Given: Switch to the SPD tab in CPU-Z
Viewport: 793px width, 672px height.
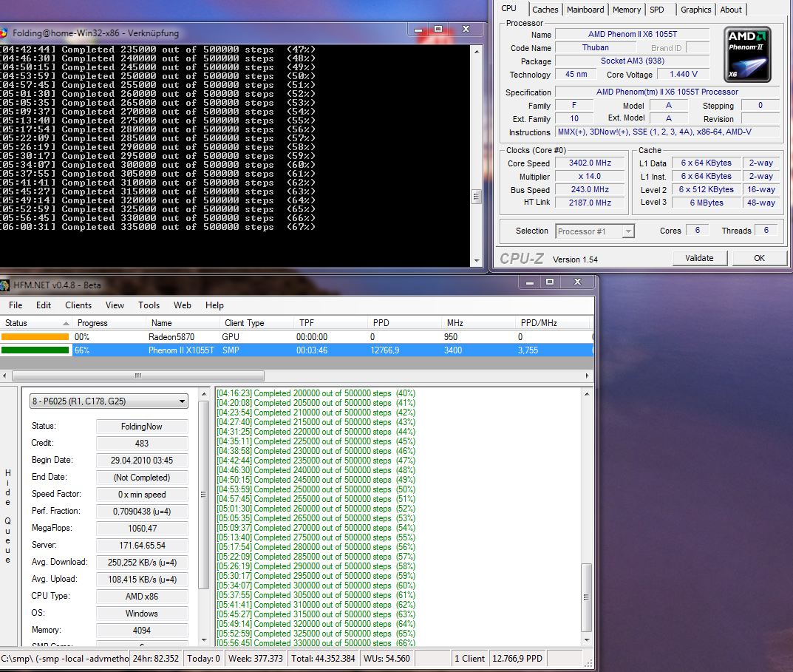Looking at the screenshot, I should pos(657,10).
